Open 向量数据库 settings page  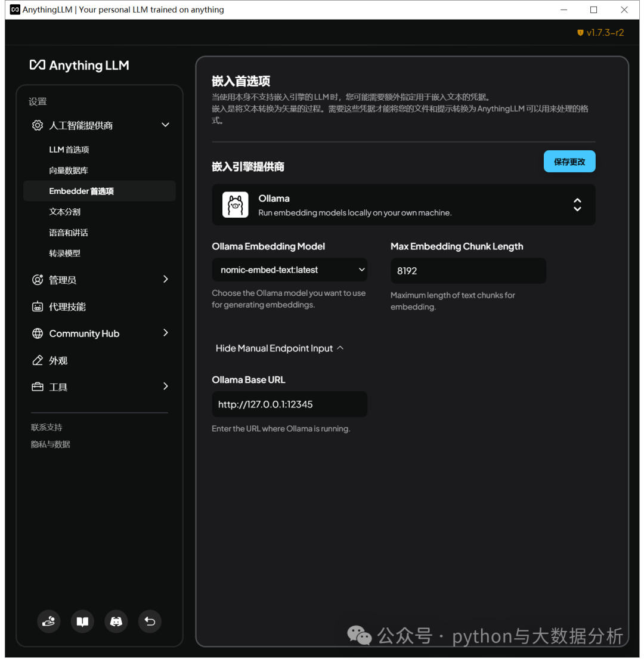[69, 170]
